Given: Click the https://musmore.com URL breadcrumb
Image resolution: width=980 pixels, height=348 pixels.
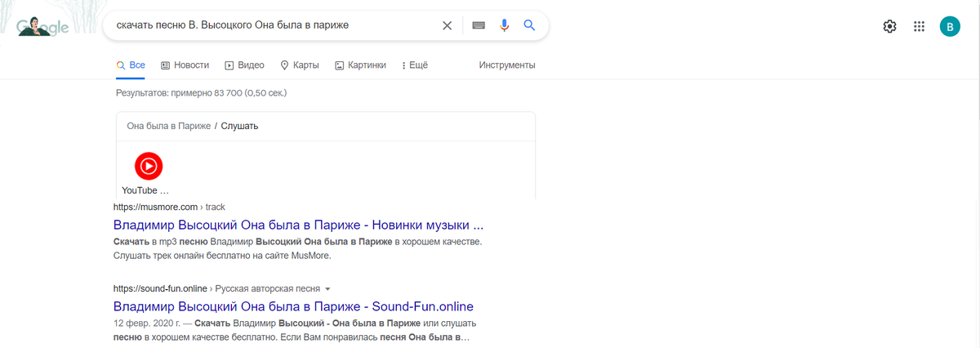Looking at the screenshot, I should [x=156, y=207].
